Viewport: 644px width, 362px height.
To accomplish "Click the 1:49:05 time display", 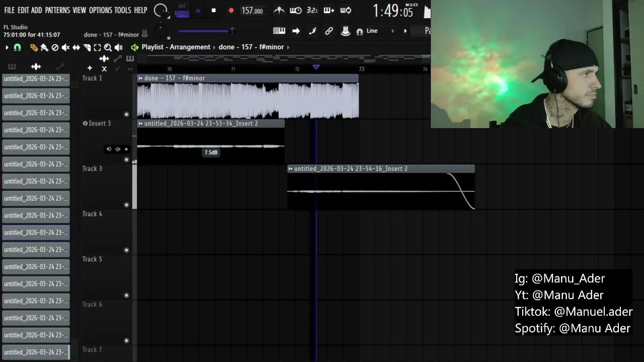I will pos(393,11).
